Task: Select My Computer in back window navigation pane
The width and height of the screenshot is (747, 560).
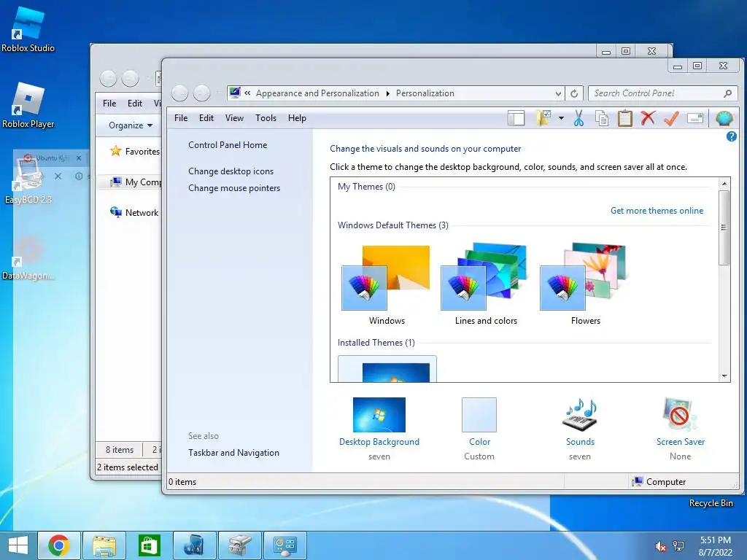Action: click(135, 182)
